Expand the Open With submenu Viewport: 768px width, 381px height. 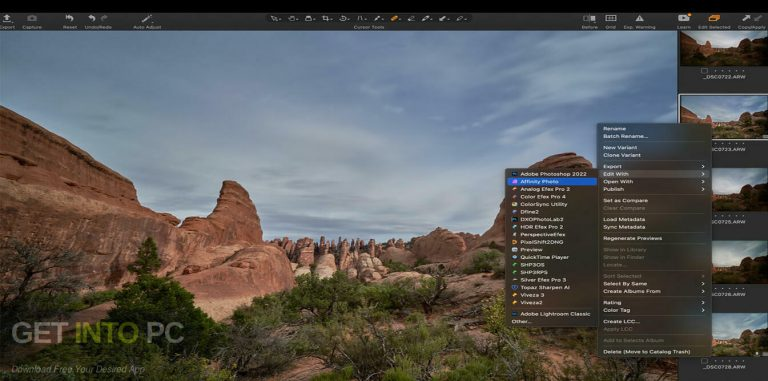(x=654, y=182)
